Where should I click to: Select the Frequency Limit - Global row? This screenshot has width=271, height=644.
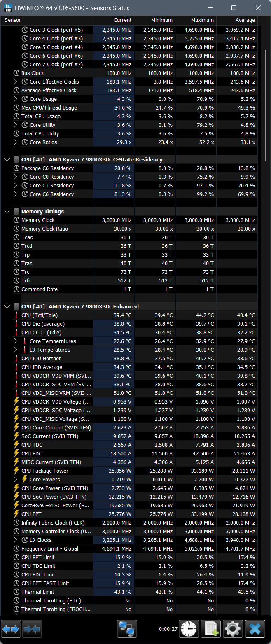pyautogui.click(x=129, y=548)
